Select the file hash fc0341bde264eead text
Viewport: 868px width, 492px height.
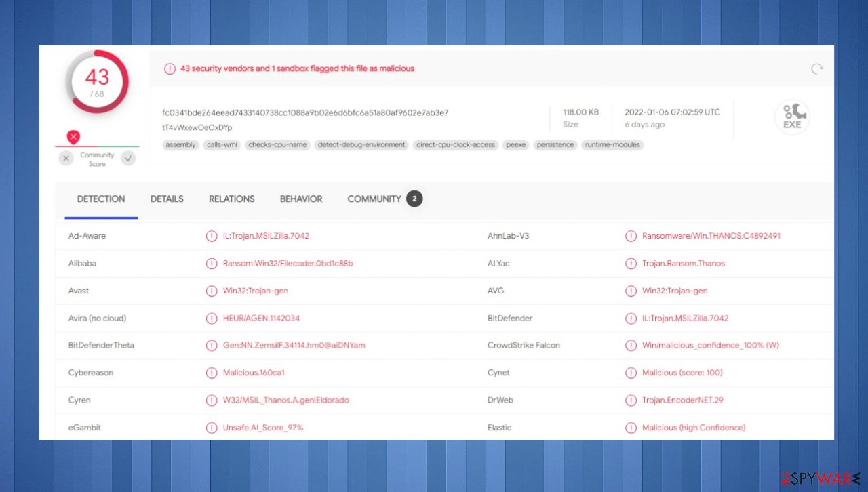(x=305, y=112)
